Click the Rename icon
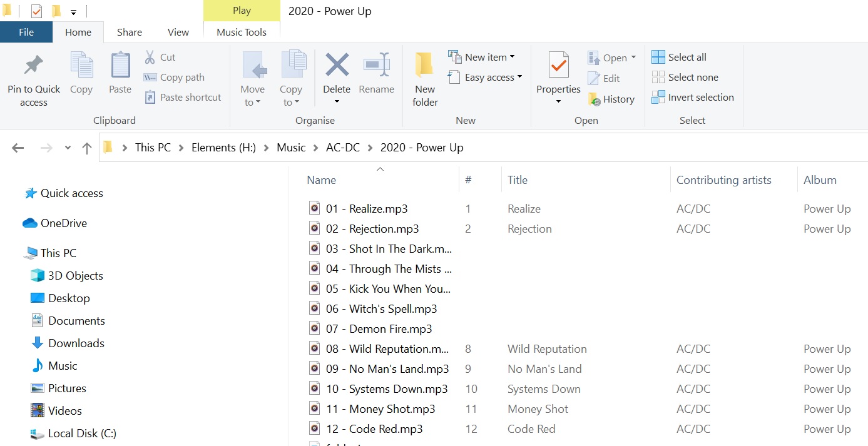 click(x=377, y=65)
